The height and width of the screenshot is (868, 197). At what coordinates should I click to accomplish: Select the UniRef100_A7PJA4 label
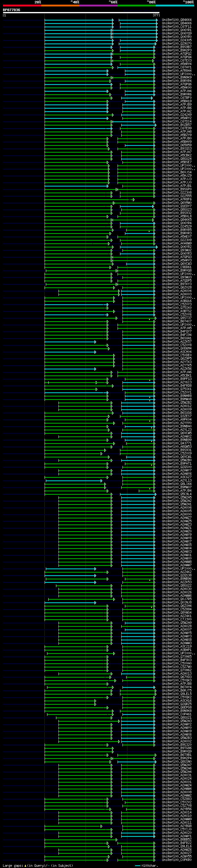[177, 91]
